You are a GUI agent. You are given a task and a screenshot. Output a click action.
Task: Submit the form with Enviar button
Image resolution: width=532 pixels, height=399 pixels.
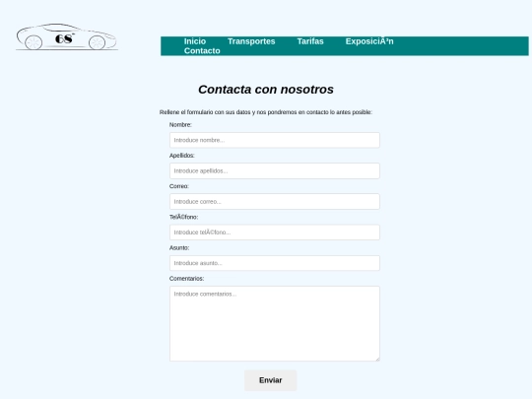(x=270, y=380)
